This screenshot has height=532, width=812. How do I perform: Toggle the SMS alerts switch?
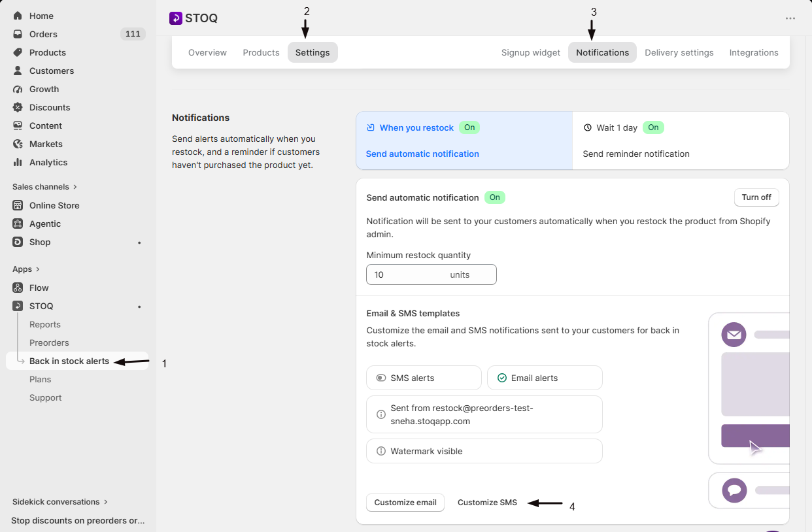tap(381, 378)
